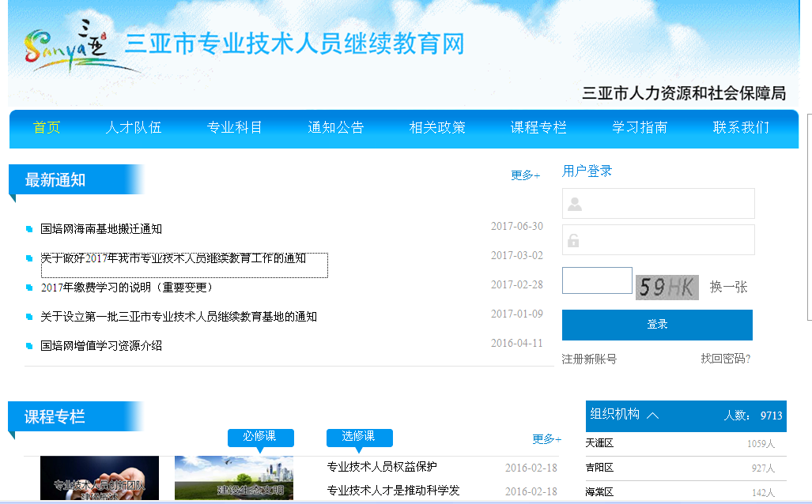Click the captcha code input box

(597, 281)
